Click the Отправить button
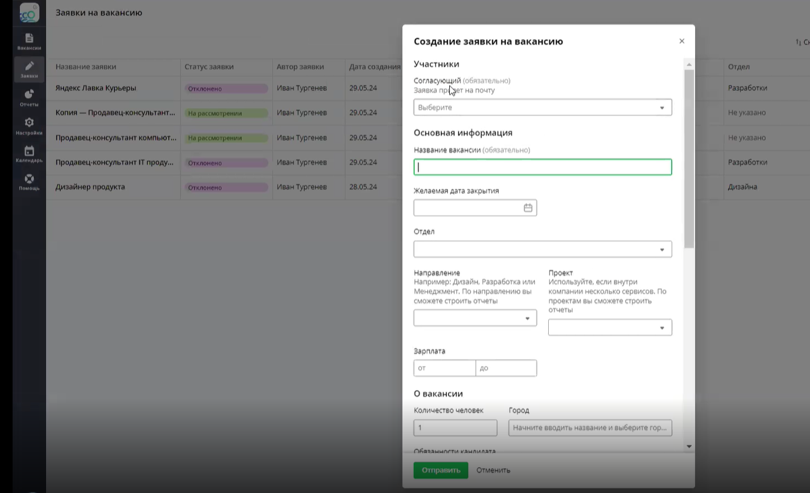The width and height of the screenshot is (810, 493). (440, 470)
